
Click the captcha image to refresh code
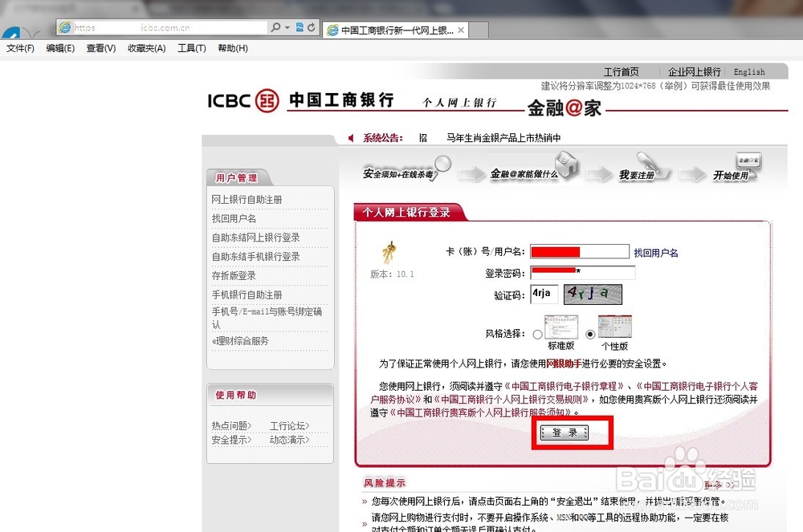[593, 294]
